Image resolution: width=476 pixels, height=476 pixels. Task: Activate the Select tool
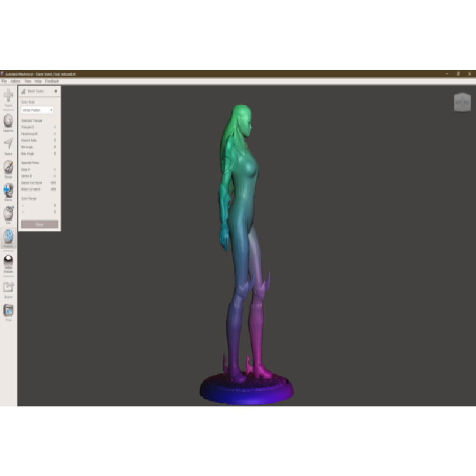tap(8, 145)
